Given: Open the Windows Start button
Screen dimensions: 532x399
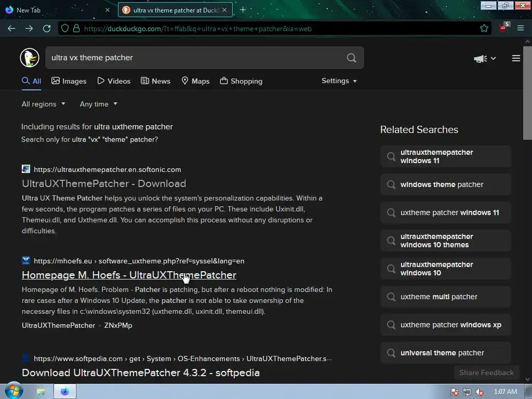Looking at the screenshot, I should click(x=14, y=391).
